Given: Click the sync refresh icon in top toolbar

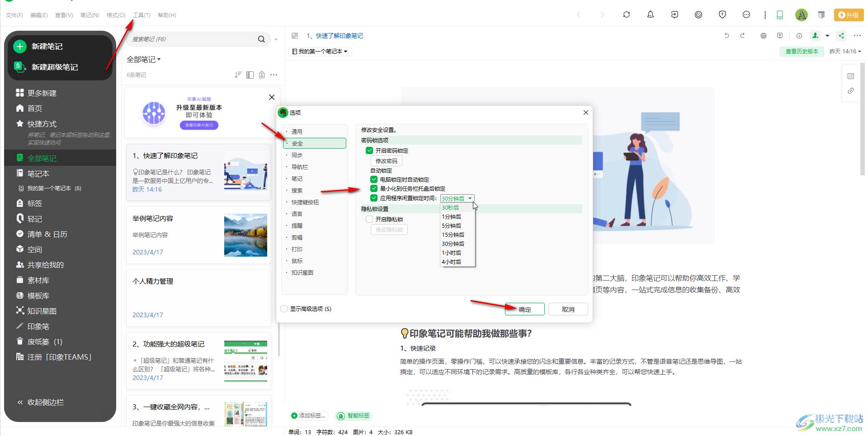Looking at the screenshot, I should point(626,14).
